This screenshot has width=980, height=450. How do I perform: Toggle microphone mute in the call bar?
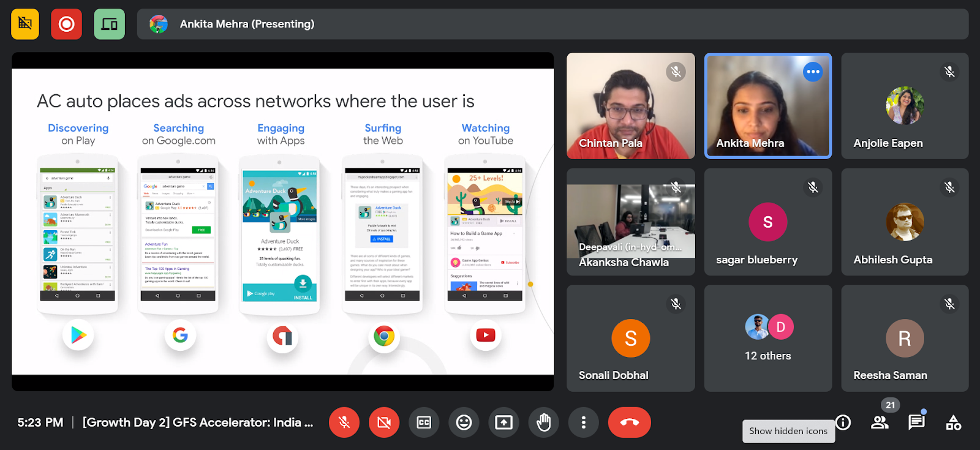[344, 422]
